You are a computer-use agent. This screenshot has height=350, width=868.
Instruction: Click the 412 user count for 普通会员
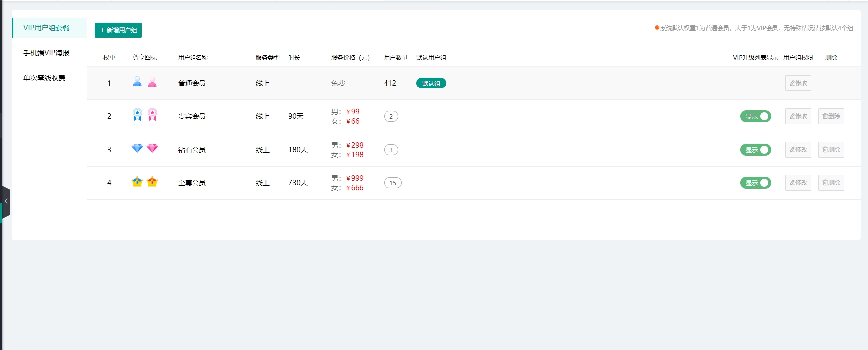(x=390, y=83)
